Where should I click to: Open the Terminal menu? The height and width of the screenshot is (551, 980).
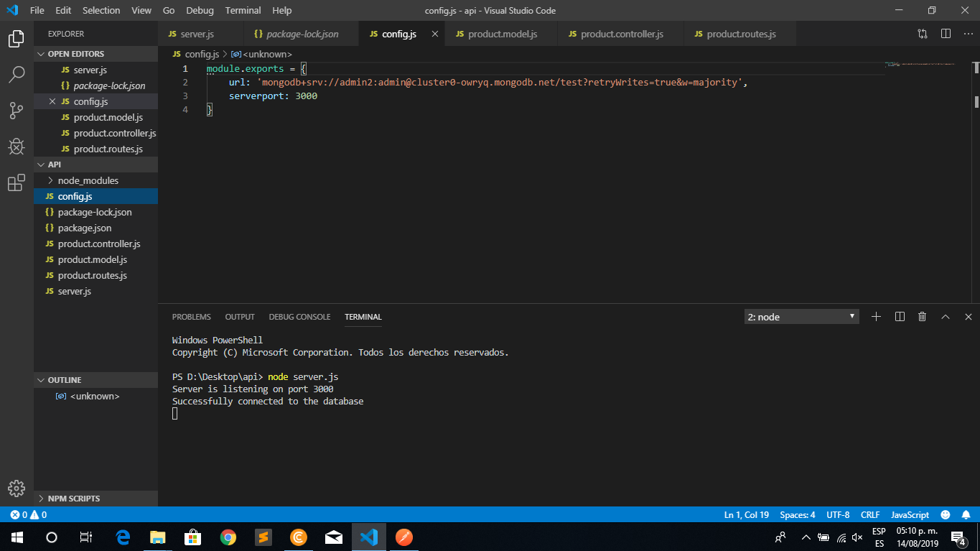243,11
